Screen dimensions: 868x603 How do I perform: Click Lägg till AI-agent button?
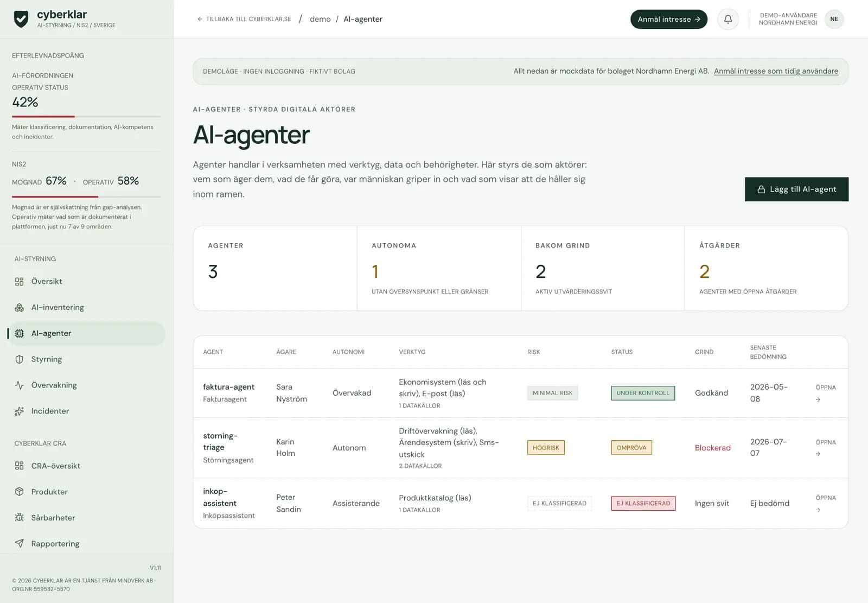796,189
